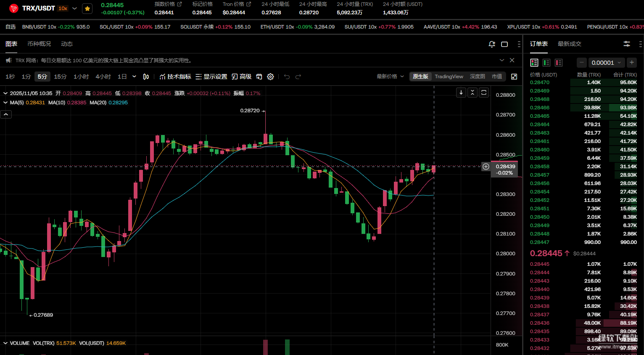644x355 pixels.
Task: Open chart settings gear icon
Action: click(x=271, y=77)
